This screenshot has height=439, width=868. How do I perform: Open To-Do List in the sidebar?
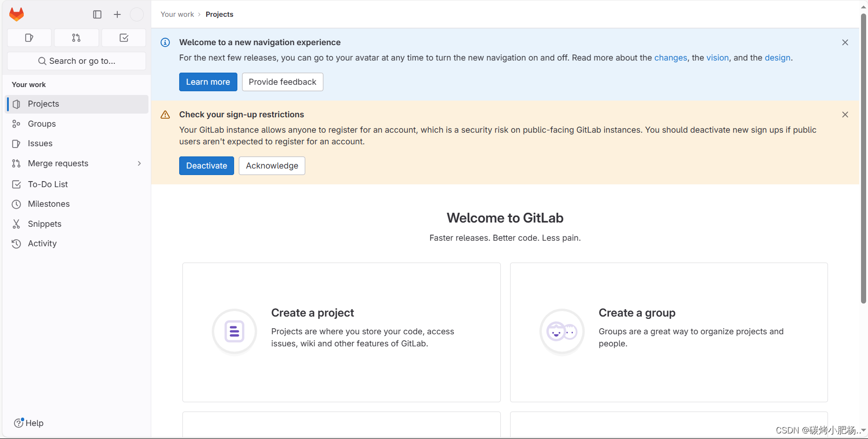point(77,184)
